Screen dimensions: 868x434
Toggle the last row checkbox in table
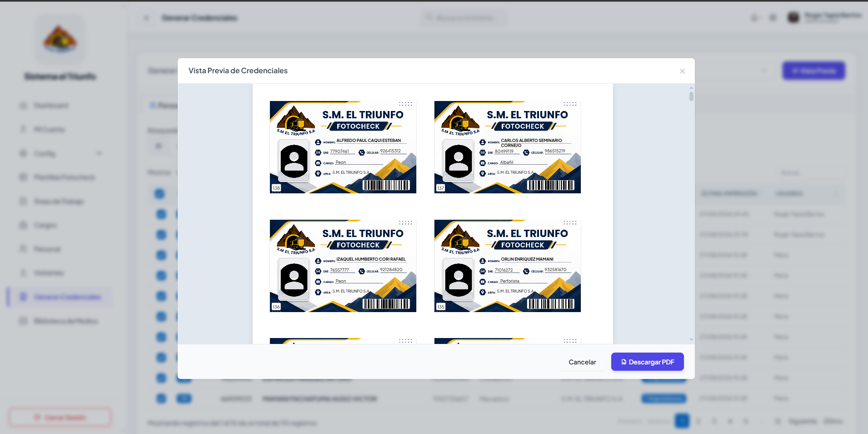click(x=161, y=399)
